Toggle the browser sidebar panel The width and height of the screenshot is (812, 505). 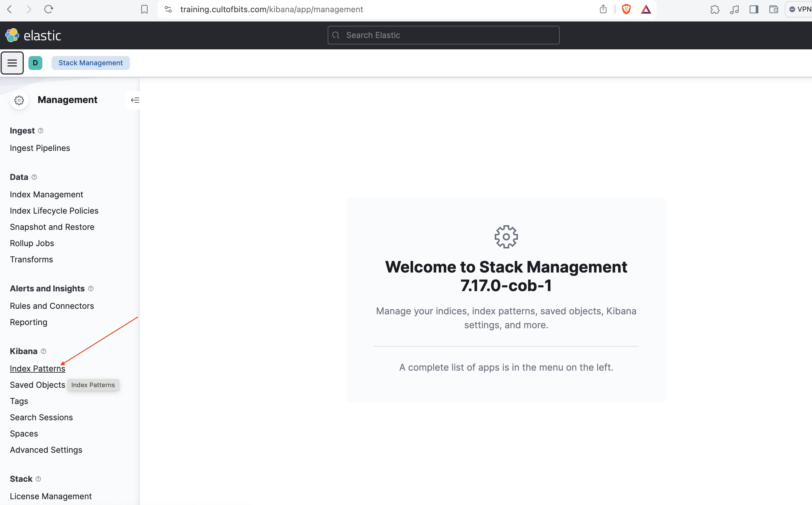pyautogui.click(x=754, y=9)
